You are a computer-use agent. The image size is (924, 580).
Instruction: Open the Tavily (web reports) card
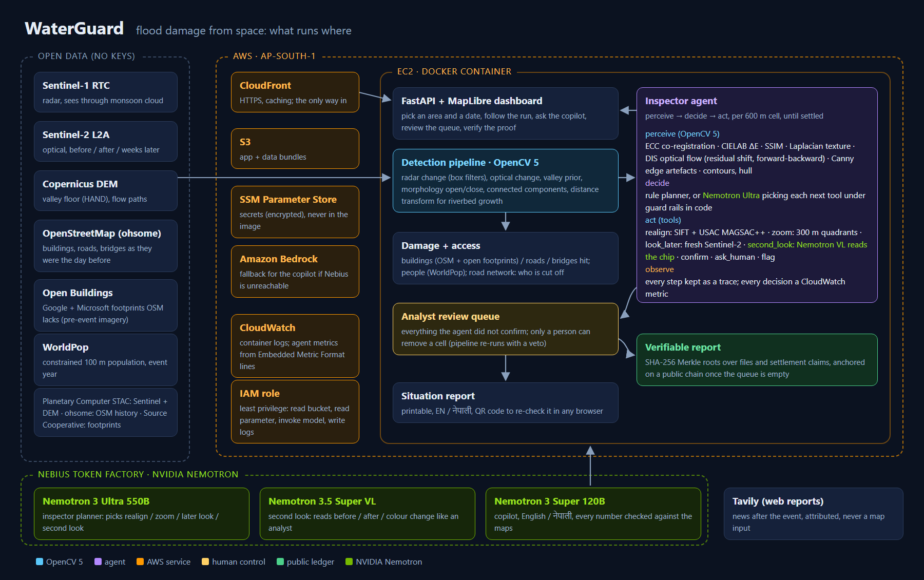click(x=814, y=514)
